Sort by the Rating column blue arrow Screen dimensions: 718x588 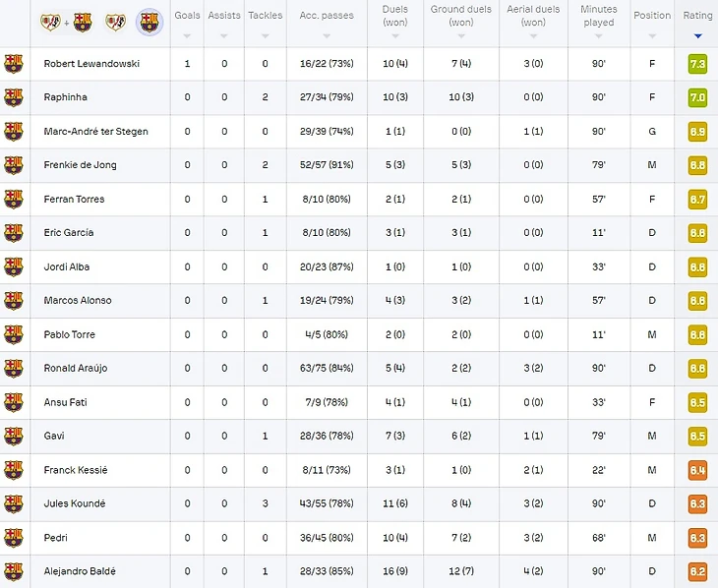(x=697, y=36)
